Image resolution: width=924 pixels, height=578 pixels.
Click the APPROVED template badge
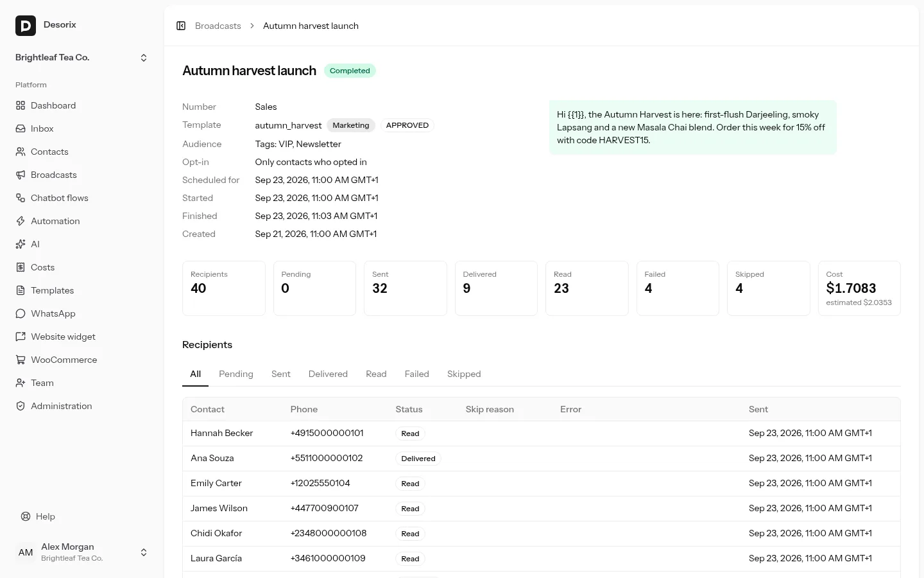pos(407,125)
